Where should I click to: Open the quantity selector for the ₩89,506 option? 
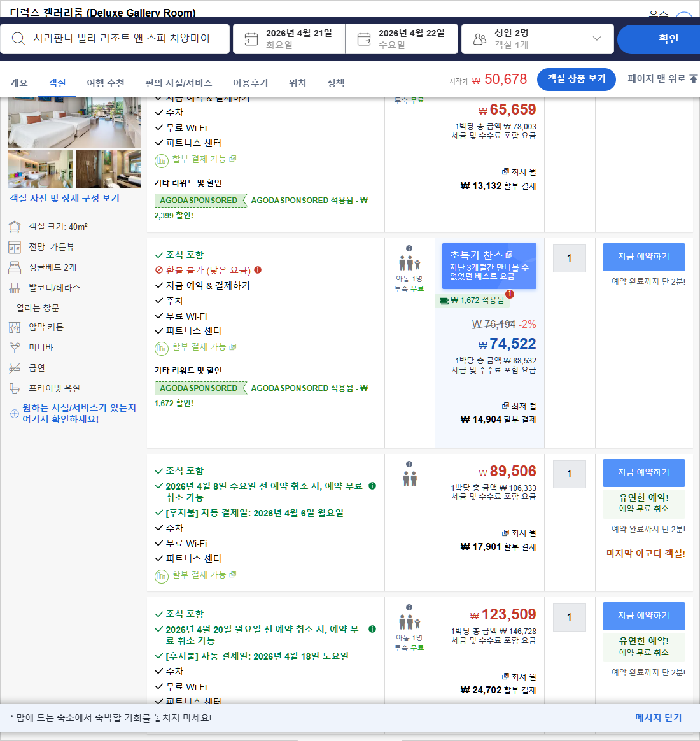point(569,474)
